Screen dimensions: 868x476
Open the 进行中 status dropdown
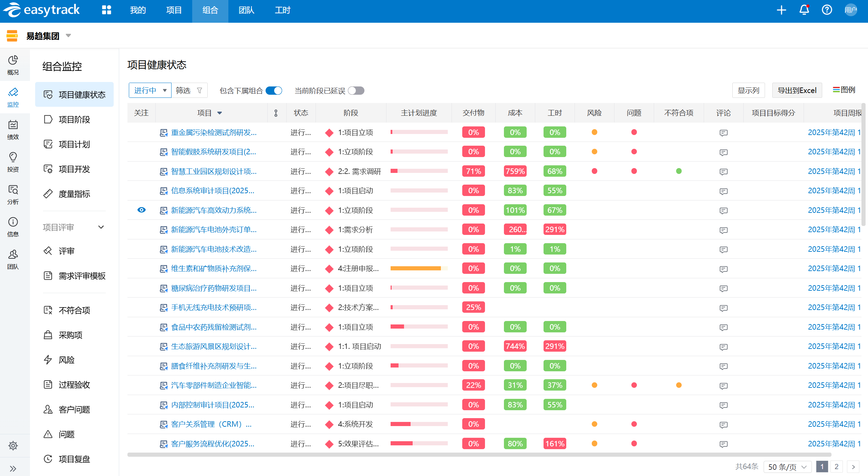point(150,90)
